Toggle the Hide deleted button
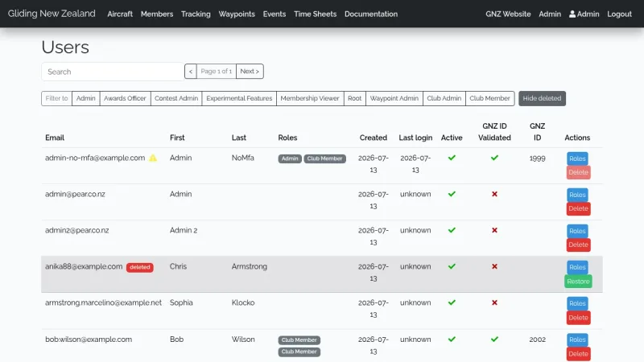 pyautogui.click(x=542, y=98)
